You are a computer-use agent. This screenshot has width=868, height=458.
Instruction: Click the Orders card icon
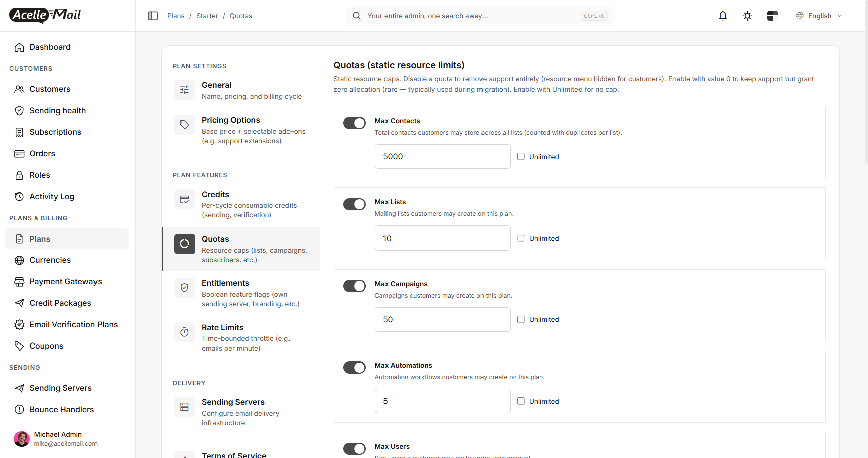[x=19, y=154]
